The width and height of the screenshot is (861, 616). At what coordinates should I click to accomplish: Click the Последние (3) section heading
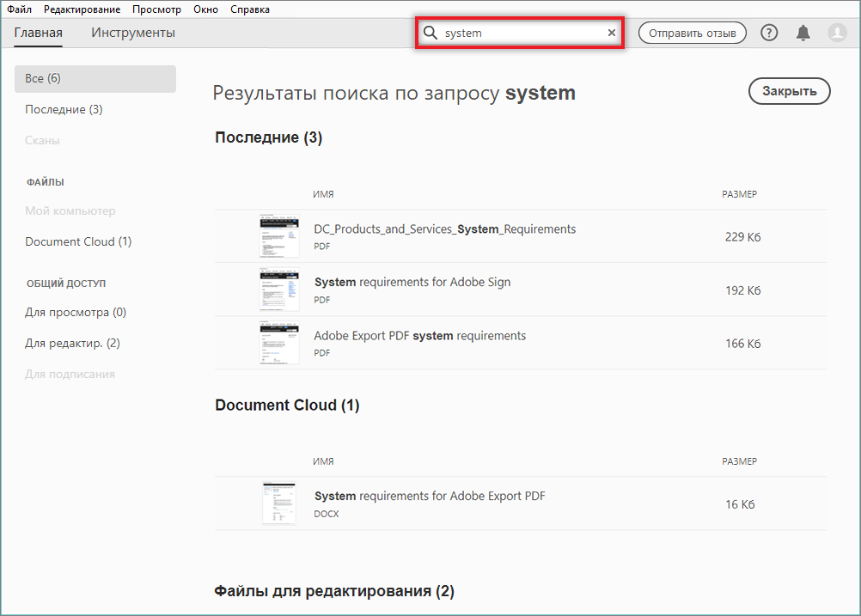268,137
